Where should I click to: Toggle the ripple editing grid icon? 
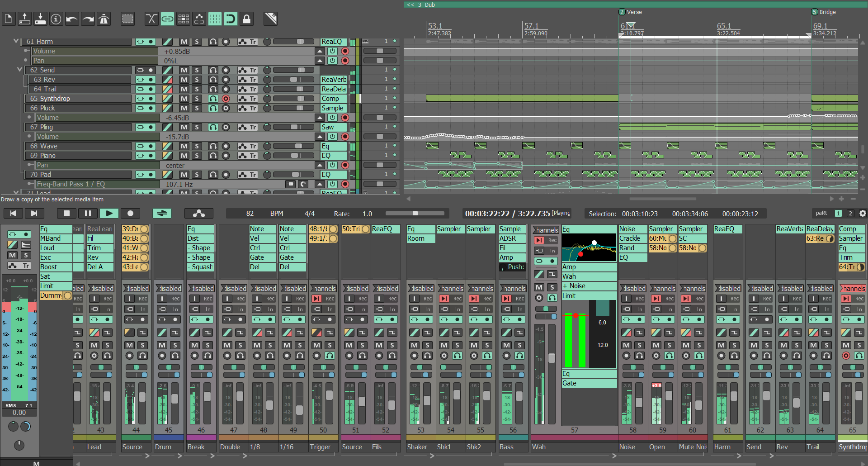click(183, 19)
